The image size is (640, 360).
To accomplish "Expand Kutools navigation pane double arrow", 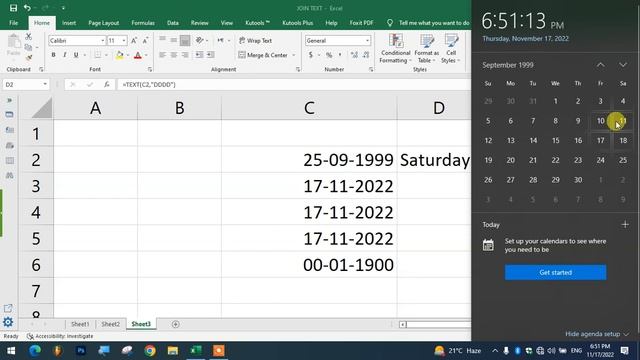I will point(9,100).
